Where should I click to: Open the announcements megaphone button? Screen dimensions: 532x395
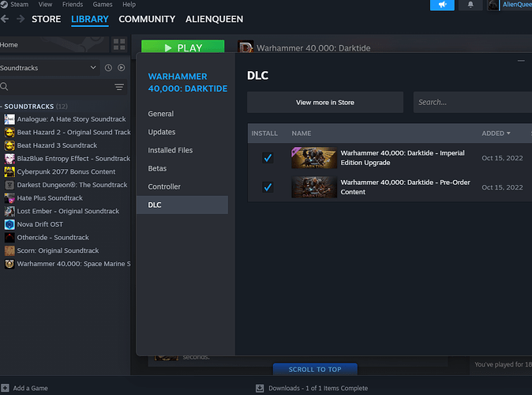click(442, 5)
